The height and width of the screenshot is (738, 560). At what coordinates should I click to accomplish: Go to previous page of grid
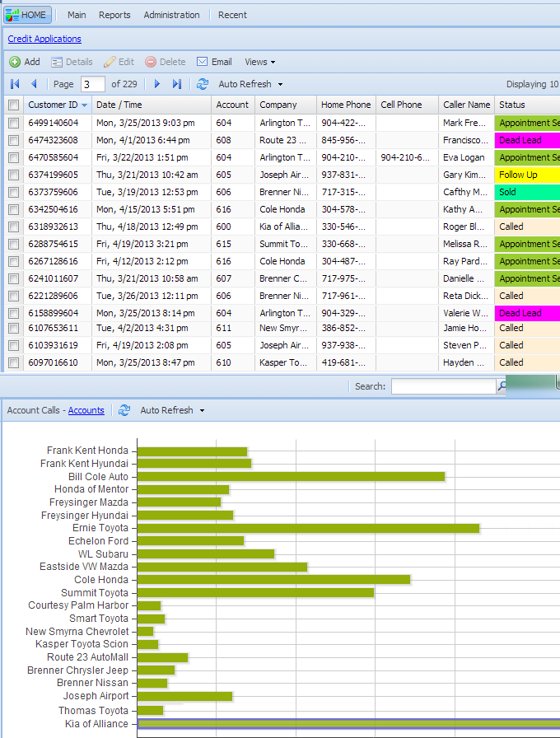tap(34, 84)
